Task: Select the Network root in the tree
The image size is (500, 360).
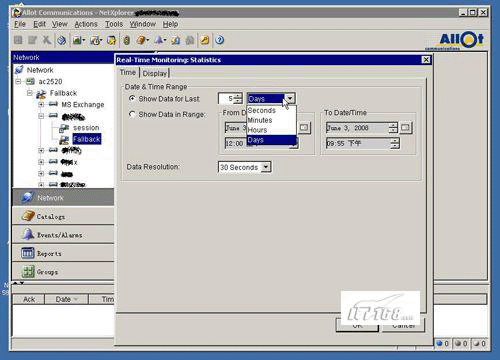Action: (x=40, y=70)
